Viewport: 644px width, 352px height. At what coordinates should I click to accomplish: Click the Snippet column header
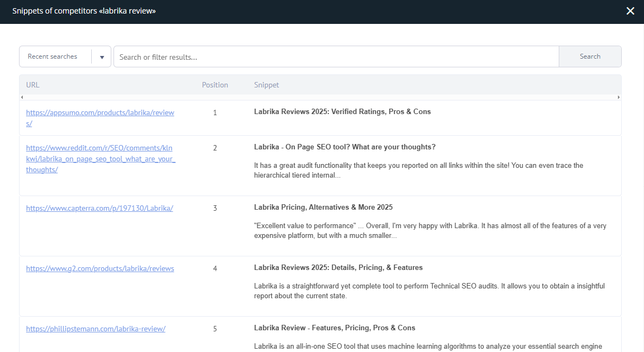click(266, 85)
